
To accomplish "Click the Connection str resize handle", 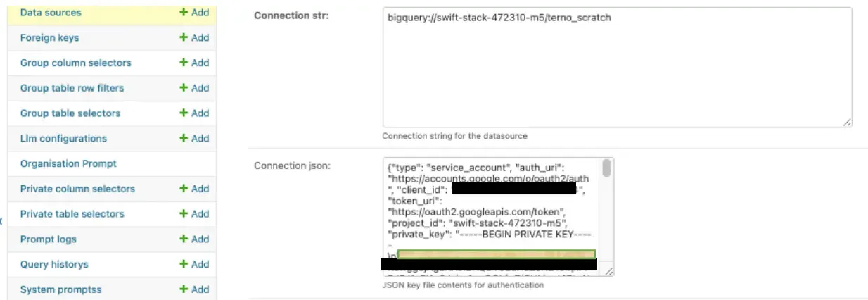I will pos(848,123).
